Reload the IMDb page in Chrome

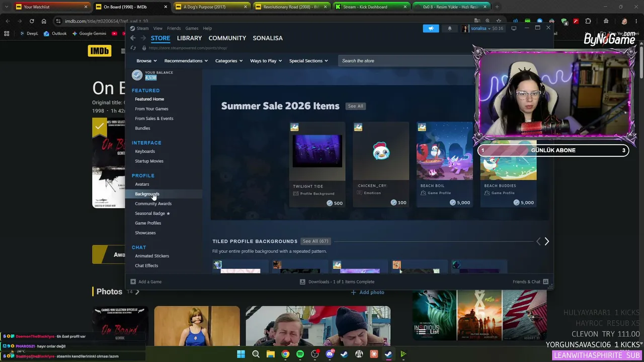(x=32, y=21)
